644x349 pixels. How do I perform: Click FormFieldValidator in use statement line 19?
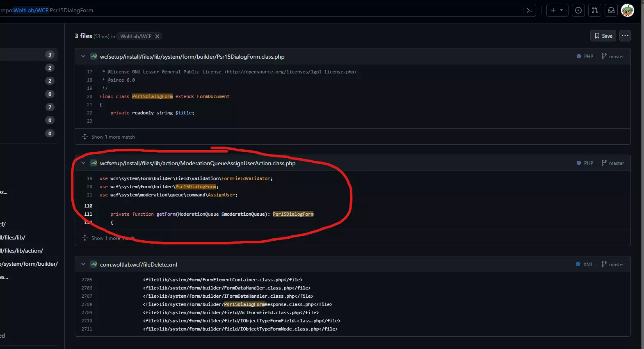(246, 178)
